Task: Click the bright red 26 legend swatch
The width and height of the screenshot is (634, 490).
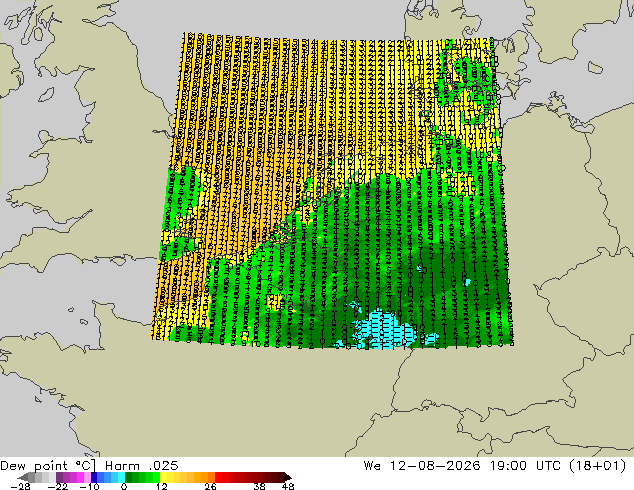Action: coord(218,477)
